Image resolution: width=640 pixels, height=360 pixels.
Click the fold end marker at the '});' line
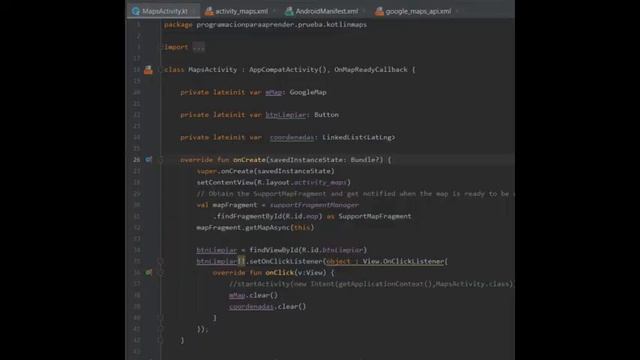click(x=160, y=329)
